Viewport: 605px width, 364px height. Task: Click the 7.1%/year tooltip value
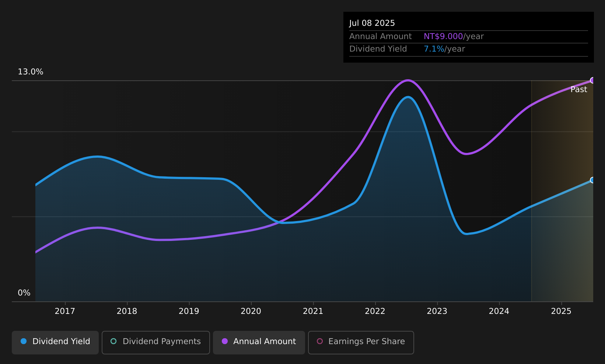444,49
